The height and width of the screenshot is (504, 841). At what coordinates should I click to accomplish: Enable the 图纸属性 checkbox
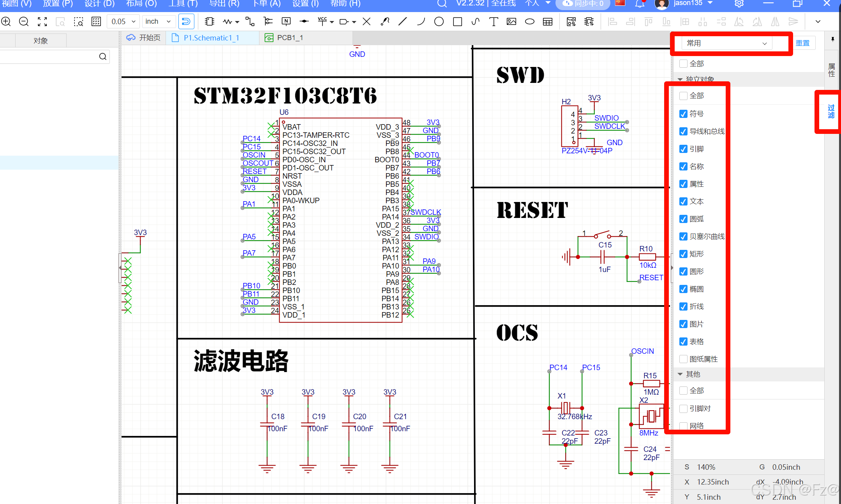pos(683,359)
